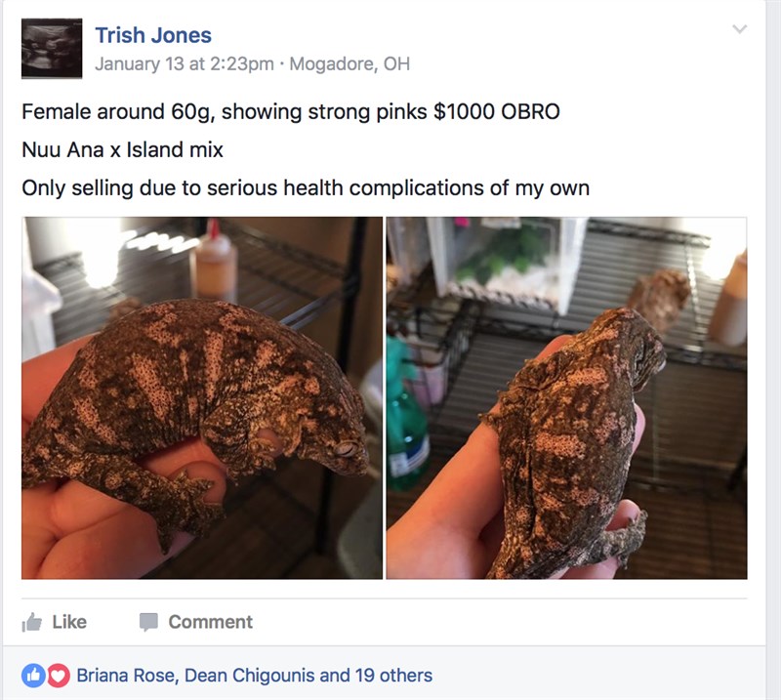Open the Mogadore, OH location link

pos(349,63)
